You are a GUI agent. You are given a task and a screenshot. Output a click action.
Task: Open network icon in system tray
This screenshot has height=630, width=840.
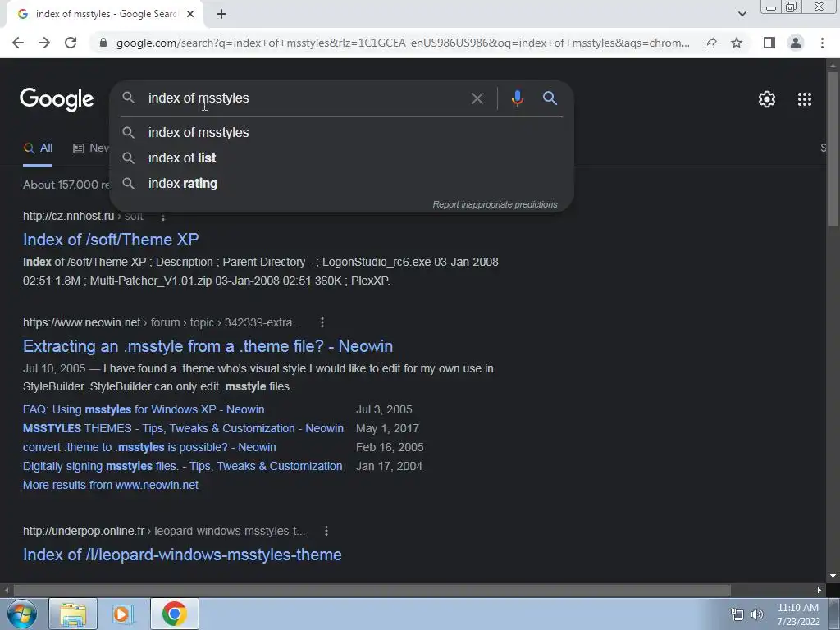737,614
